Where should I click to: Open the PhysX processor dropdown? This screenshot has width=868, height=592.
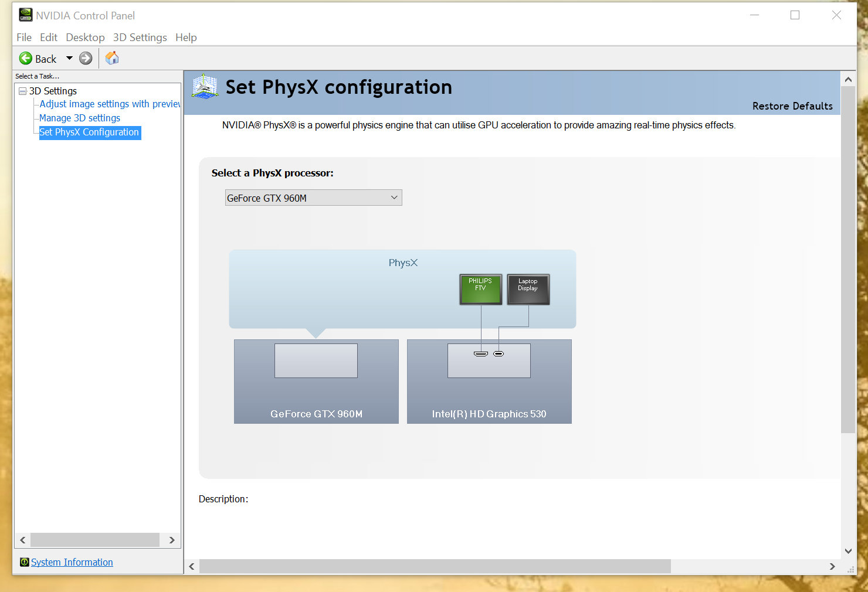pyautogui.click(x=314, y=198)
